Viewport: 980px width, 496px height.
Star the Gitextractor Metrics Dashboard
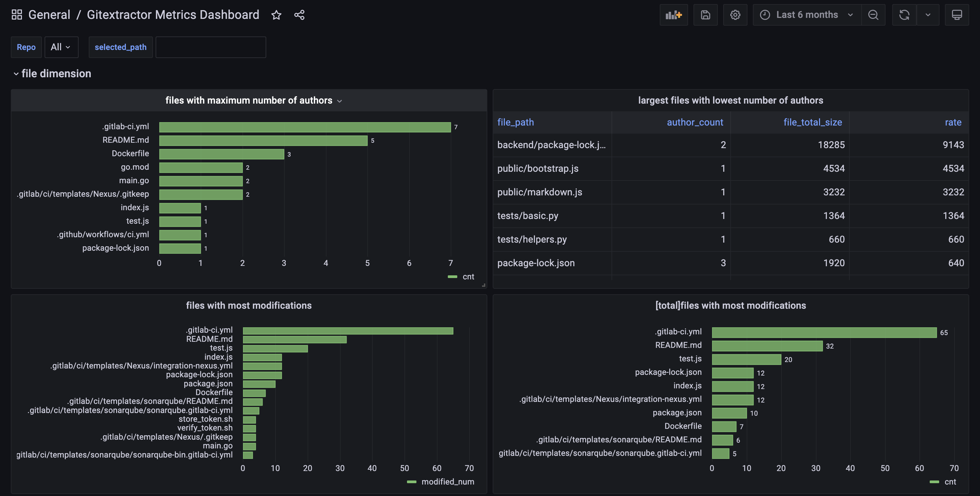pyautogui.click(x=276, y=15)
